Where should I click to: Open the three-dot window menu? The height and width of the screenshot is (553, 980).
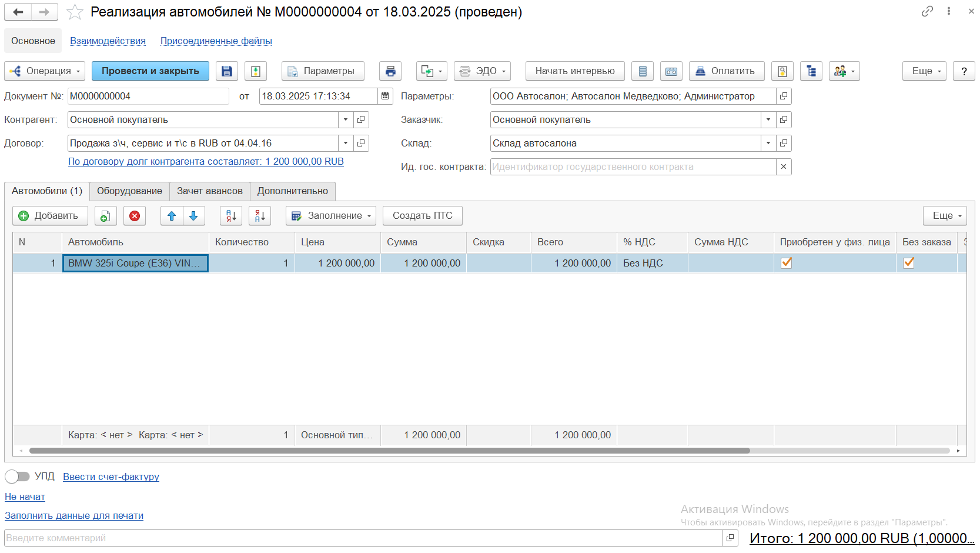(949, 11)
